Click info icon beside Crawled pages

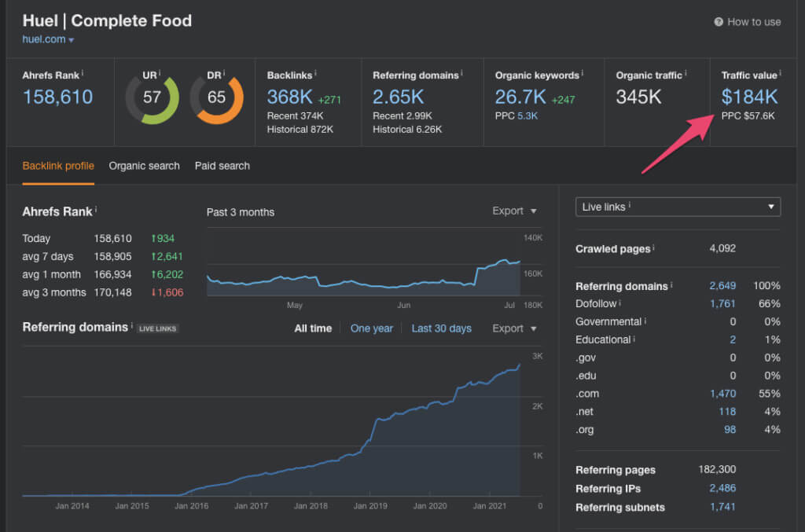pyautogui.click(x=653, y=248)
